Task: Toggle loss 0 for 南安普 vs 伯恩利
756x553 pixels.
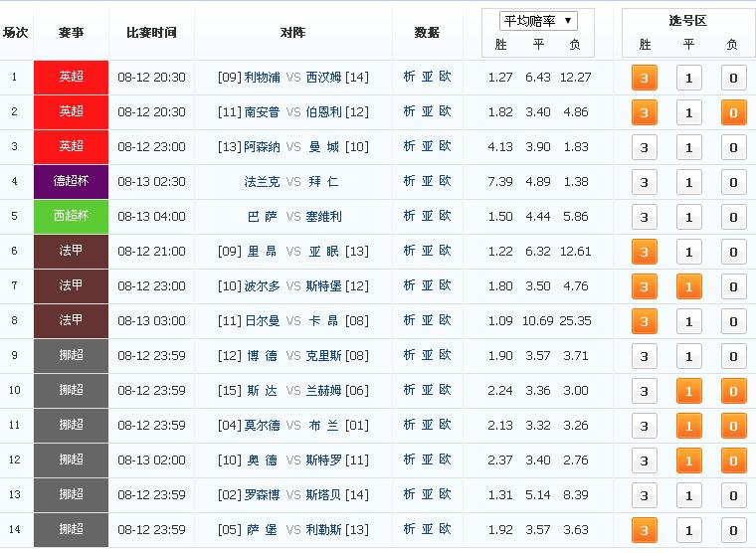Action: click(x=733, y=112)
